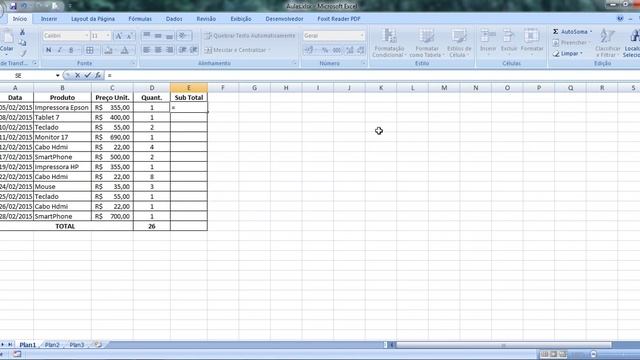
Task: Toggle middle vertical alignment
Action: (158, 36)
